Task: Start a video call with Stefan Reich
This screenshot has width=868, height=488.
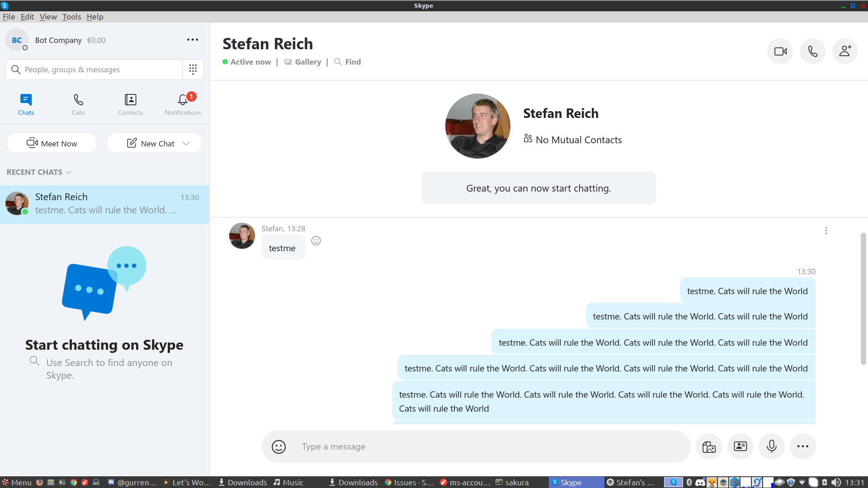Action: [x=780, y=52]
